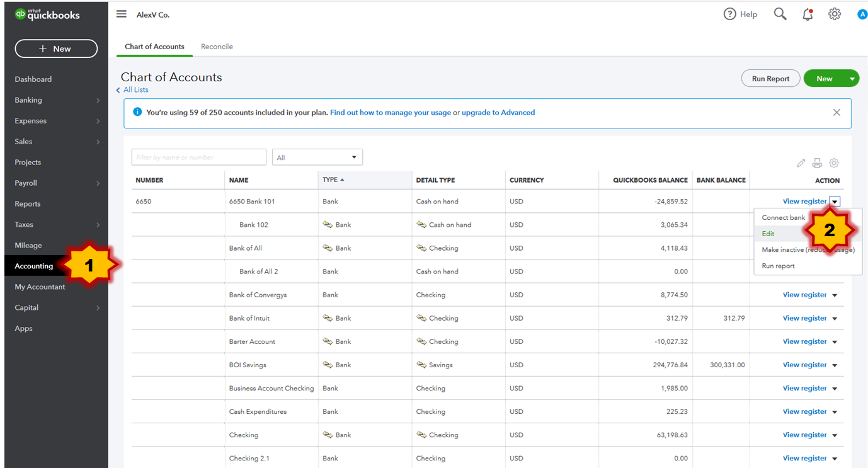The width and height of the screenshot is (868, 468).
Task: Click the Run Report button
Action: click(x=770, y=79)
